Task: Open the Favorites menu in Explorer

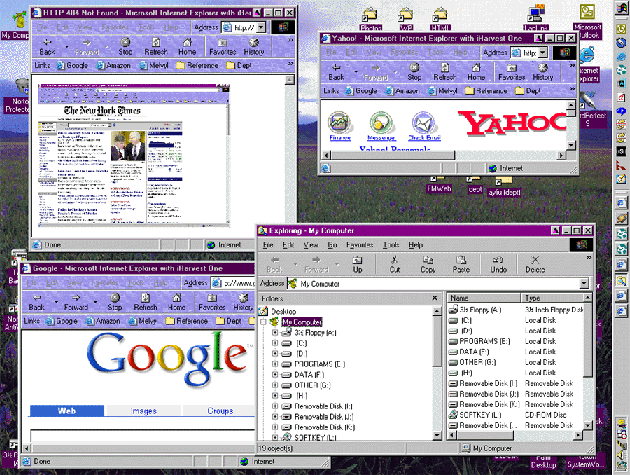Action: (x=359, y=244)
